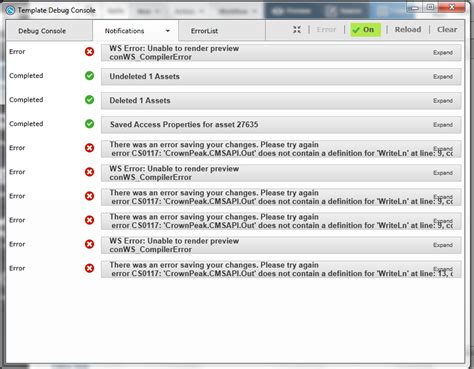
Task: Expand the Deleted 1 Assets notification
Action: click(443, 101)
